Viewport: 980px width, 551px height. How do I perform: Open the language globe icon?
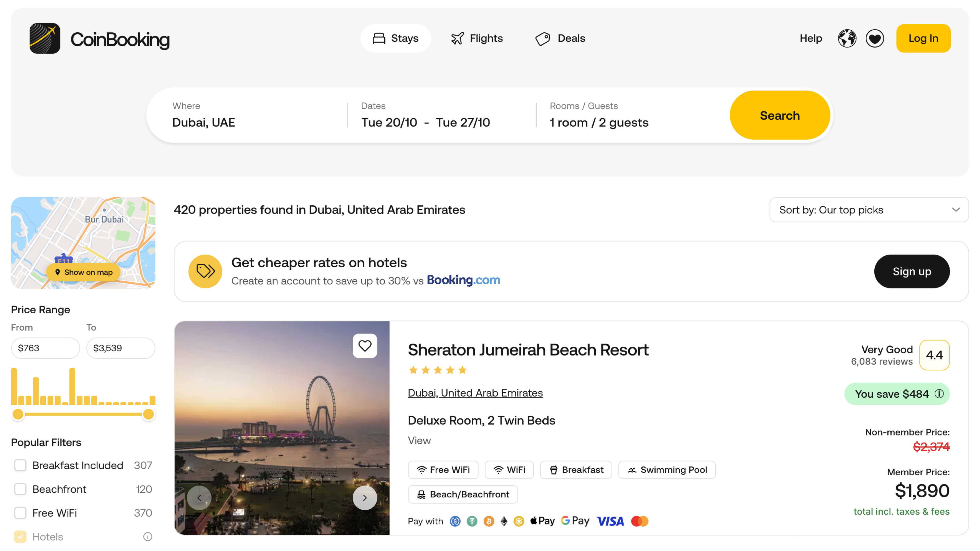847,39
